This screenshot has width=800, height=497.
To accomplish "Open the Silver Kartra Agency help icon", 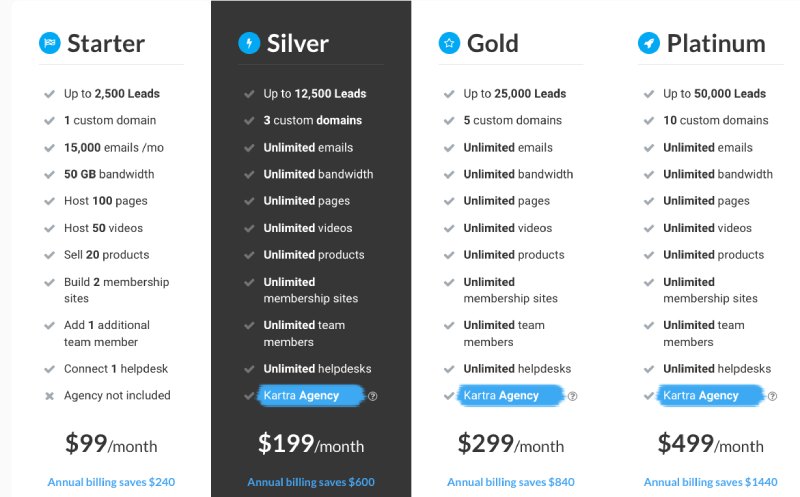I will [372, 396].
